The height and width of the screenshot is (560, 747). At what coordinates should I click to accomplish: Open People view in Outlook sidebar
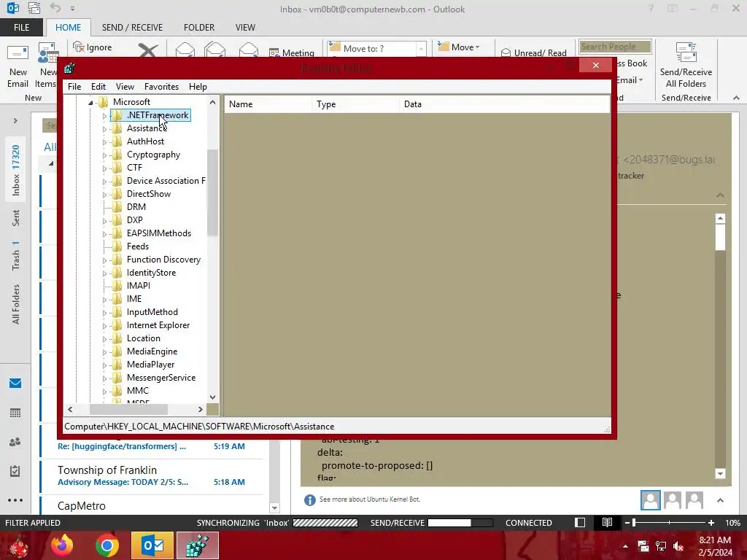point(15,442)
